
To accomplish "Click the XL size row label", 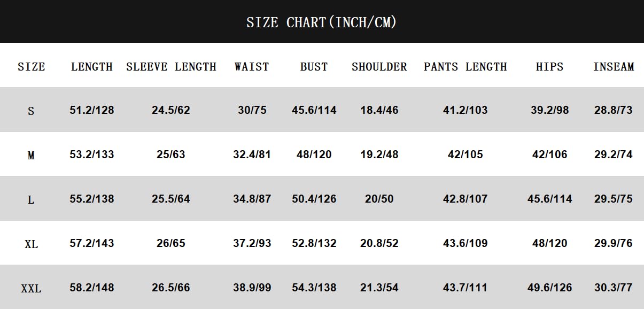I will point(31,244).
